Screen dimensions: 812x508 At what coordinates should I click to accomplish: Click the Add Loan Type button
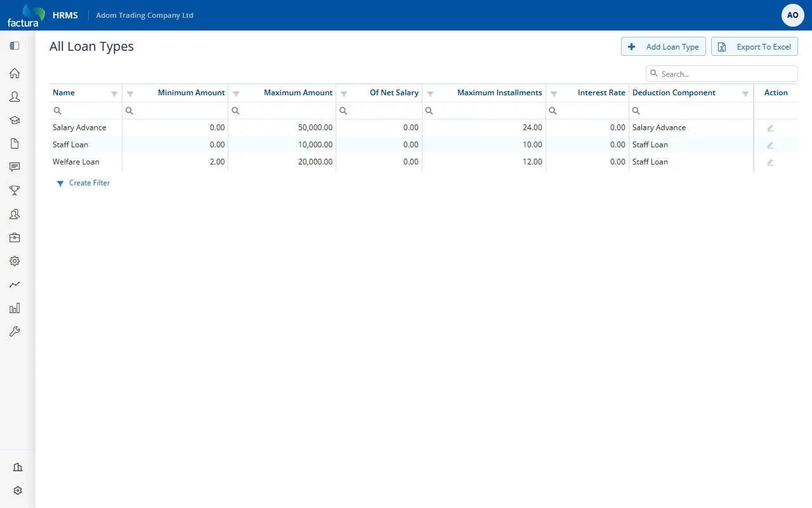[664, 46]
